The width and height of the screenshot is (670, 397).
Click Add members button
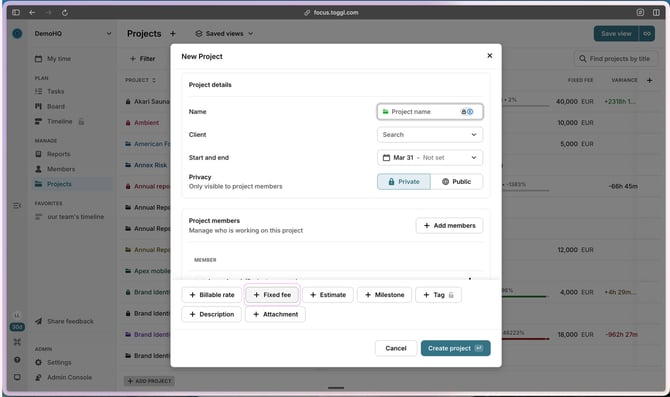point(450,226)
